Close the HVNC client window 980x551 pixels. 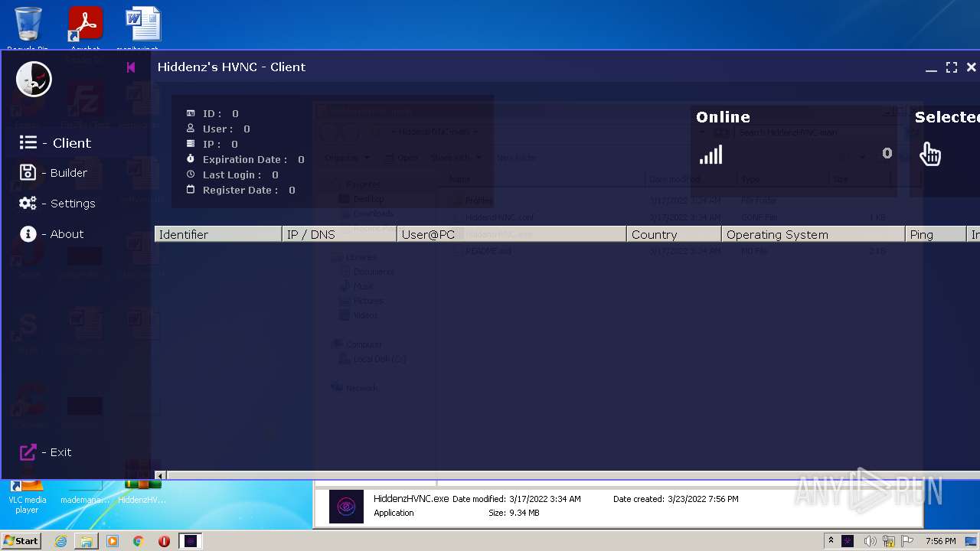(971, 67)
